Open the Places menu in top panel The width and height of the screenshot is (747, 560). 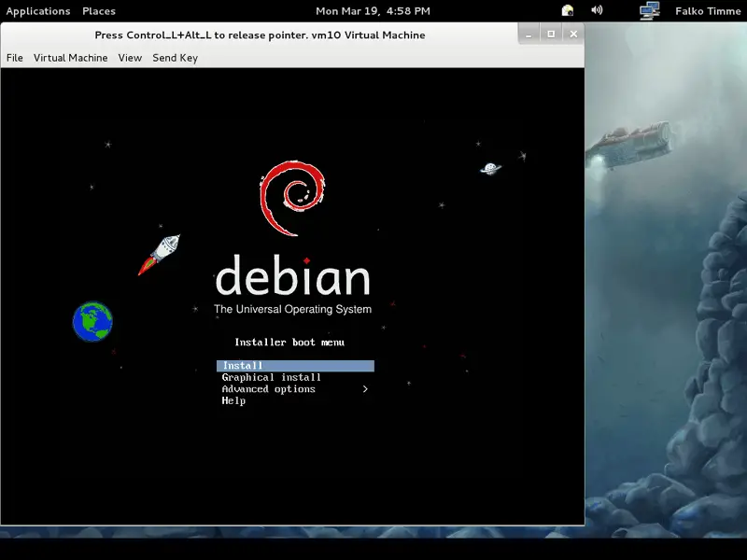(99, 11)
